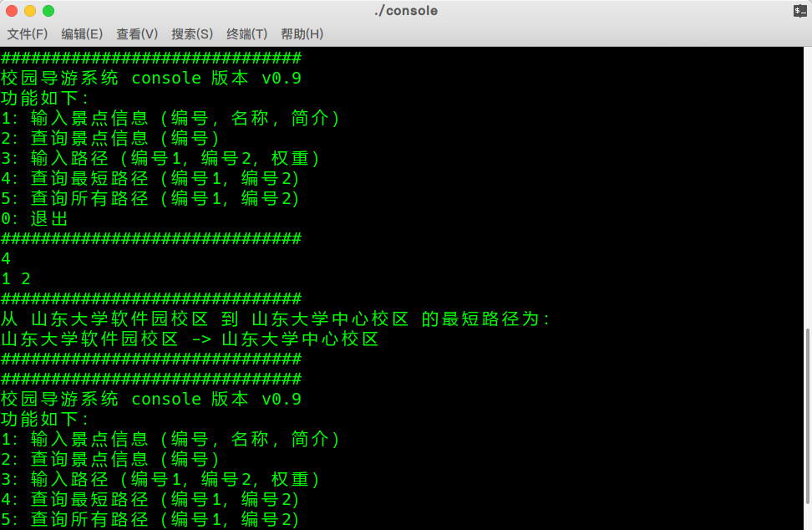The height and width of the screenshot is (530, 812).
Task: Open the 编辑(E) menu
Action: click(82, 34)
